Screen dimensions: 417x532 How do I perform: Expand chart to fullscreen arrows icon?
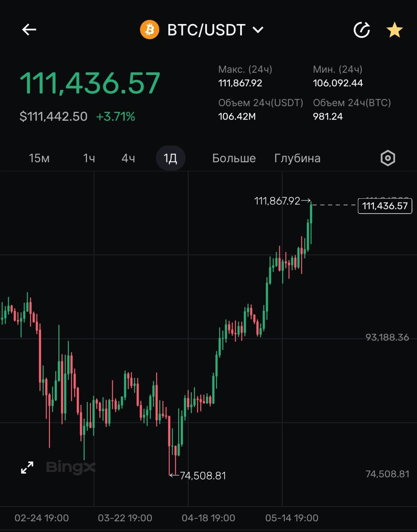point(27,468)
